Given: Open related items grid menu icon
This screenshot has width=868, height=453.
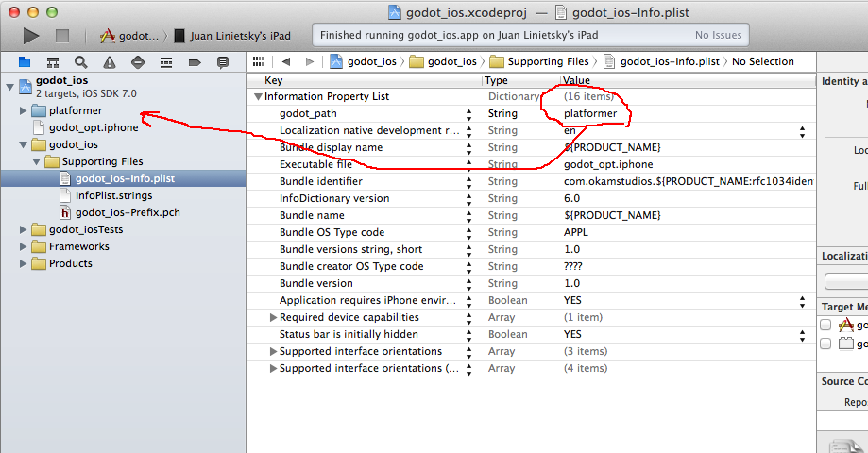Looking at the screenshot, I should coord(259,61).
